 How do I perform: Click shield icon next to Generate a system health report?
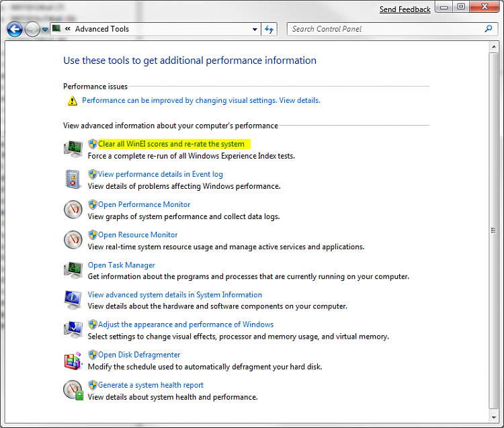tap(93, 385)
